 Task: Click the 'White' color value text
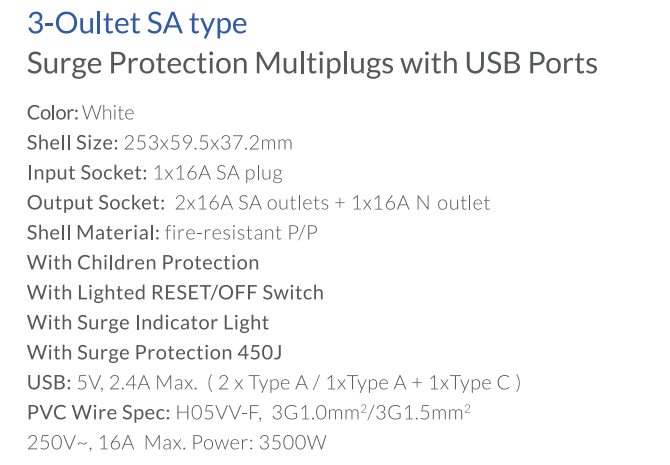coord(108,113)
